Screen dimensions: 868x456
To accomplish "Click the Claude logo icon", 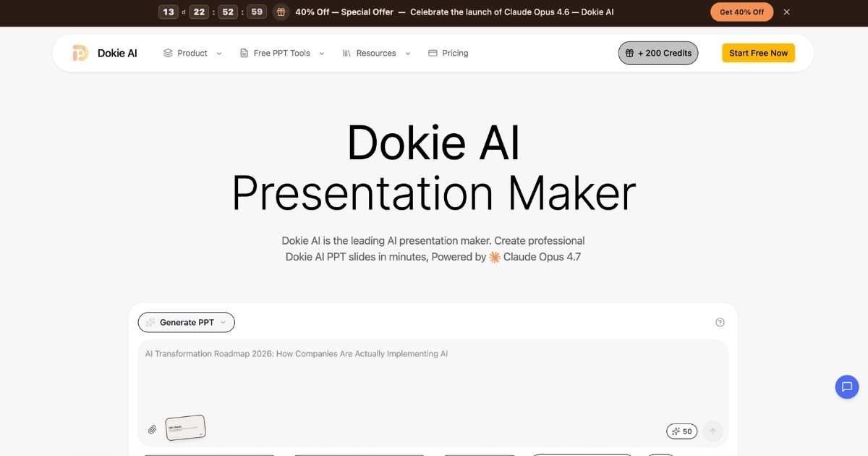I will (495, 257).
